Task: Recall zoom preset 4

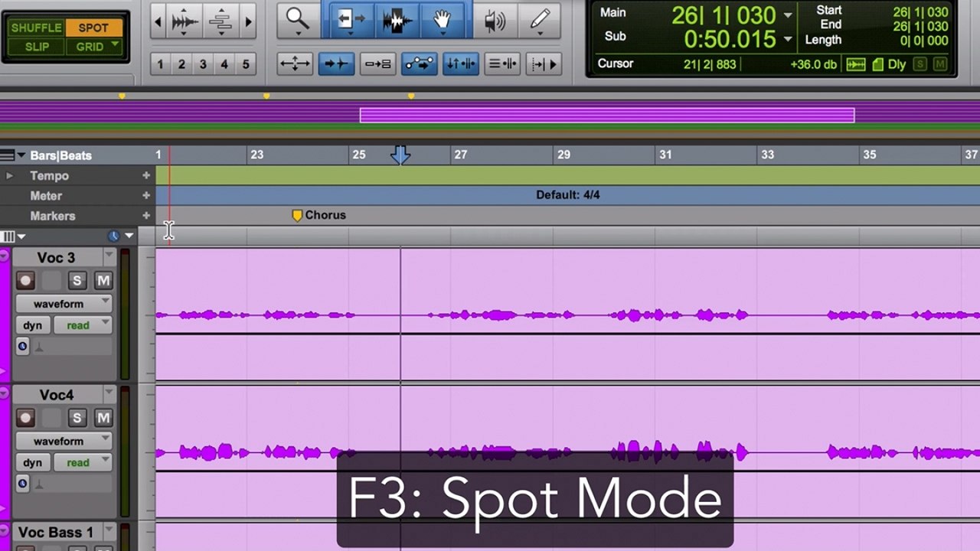Action: click(224, 64)
